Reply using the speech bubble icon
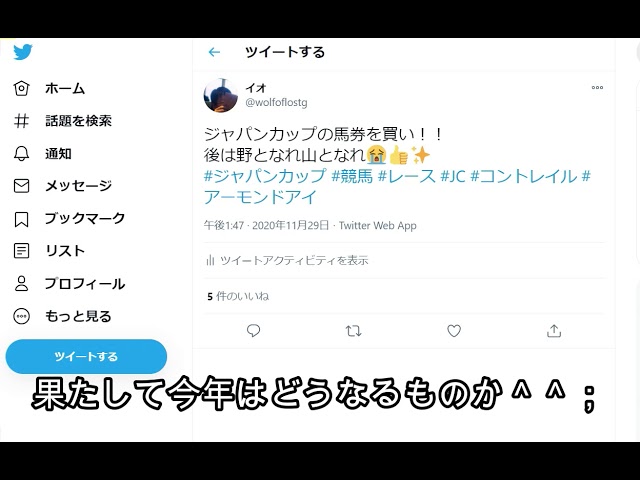This screenshot has width=640, height=480. (x=253, y=330)
